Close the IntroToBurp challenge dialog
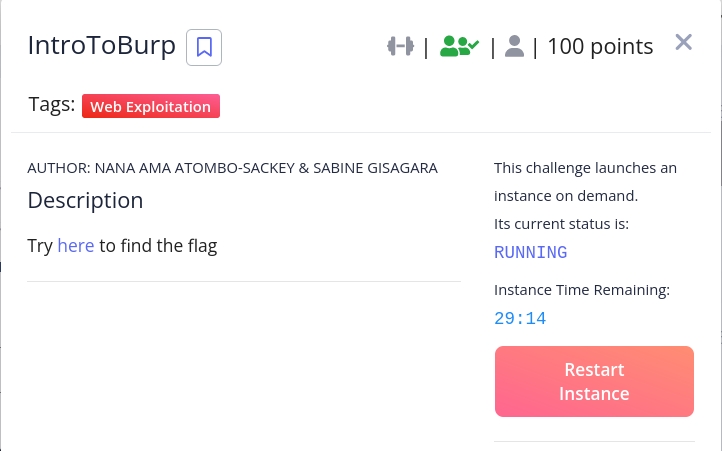The height and width of the screenshot is (451, 722). tap(684, 42)
